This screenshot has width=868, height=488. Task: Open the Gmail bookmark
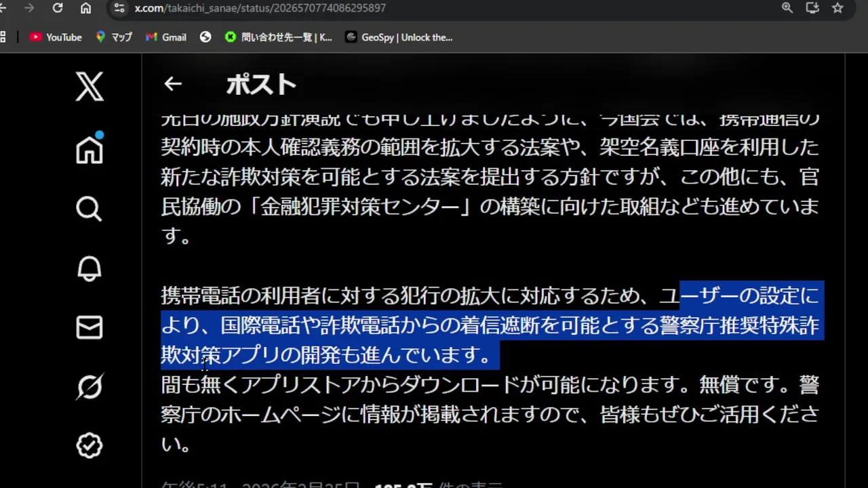(166, 37)
